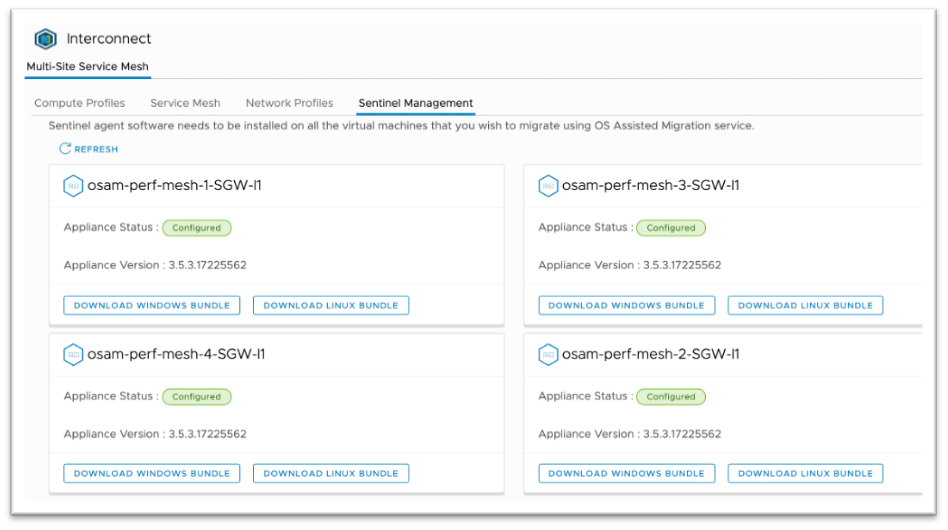
Task: Select the Sentinel Management tab
Action: point(415,103)
